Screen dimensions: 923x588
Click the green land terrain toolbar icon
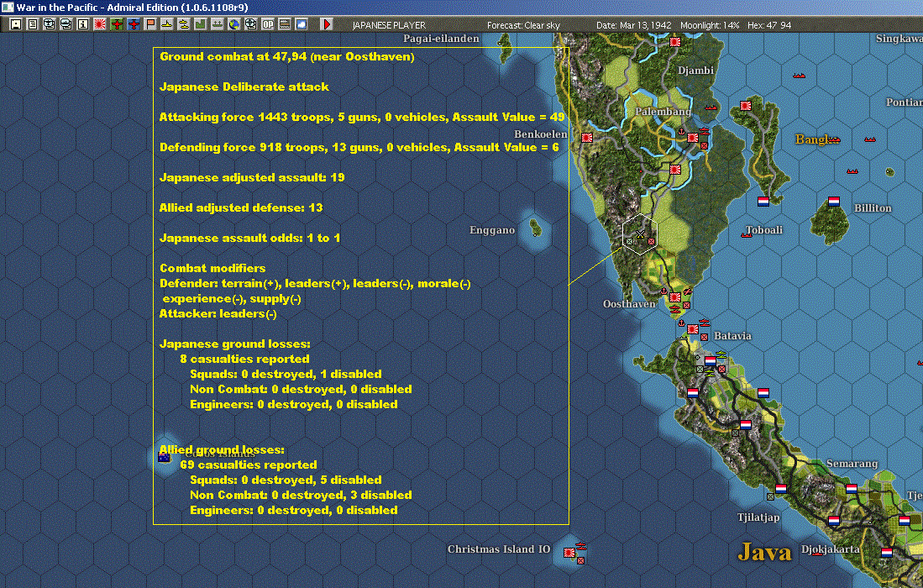[x=201, y=24]
